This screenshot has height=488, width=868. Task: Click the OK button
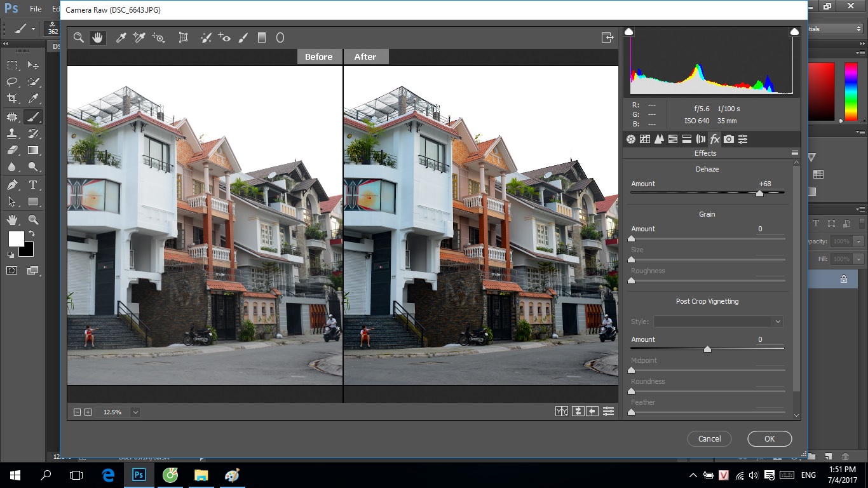[770, 438]
